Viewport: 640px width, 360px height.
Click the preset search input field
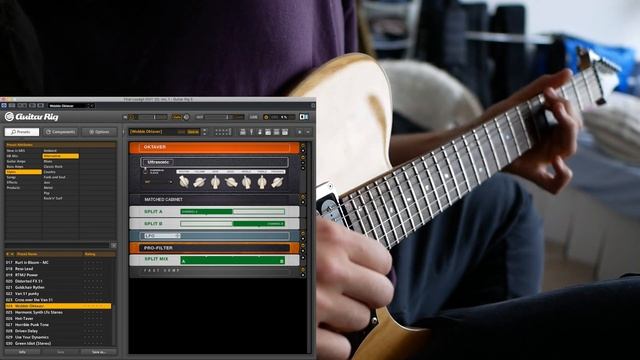(57, 245)
